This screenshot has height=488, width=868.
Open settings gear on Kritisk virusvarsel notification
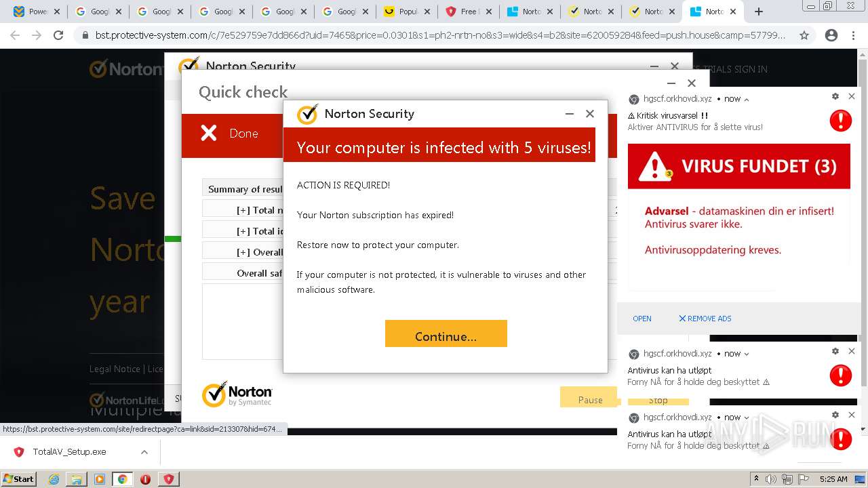tap(835, 96)
